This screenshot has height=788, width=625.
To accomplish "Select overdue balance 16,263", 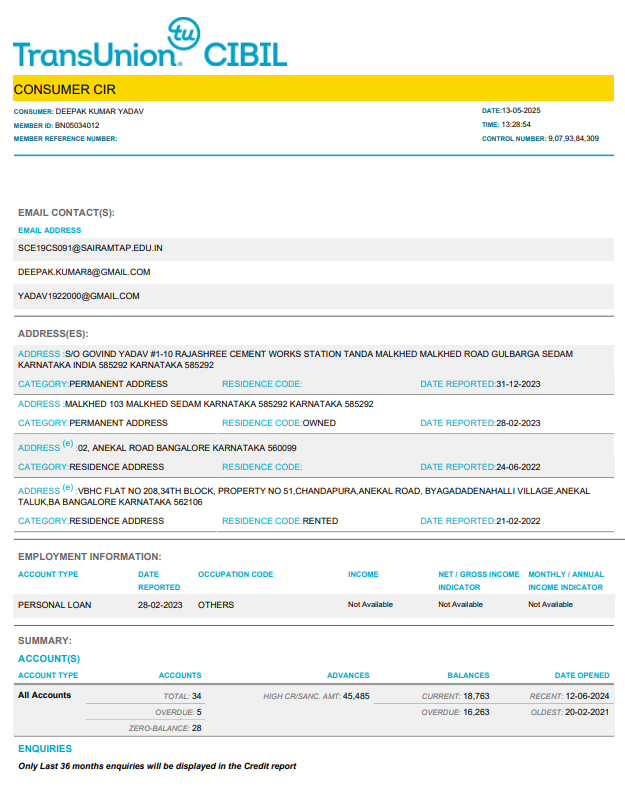I will (476, 712).
